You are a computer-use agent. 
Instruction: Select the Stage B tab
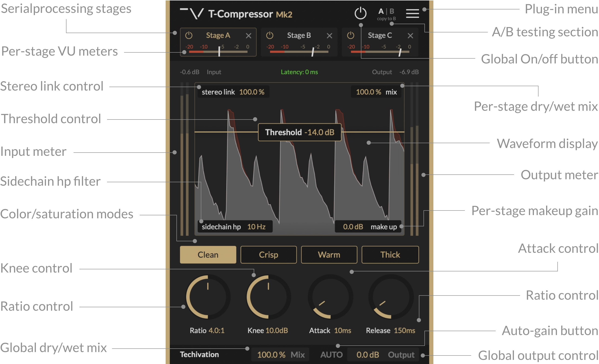pos(299,35)
